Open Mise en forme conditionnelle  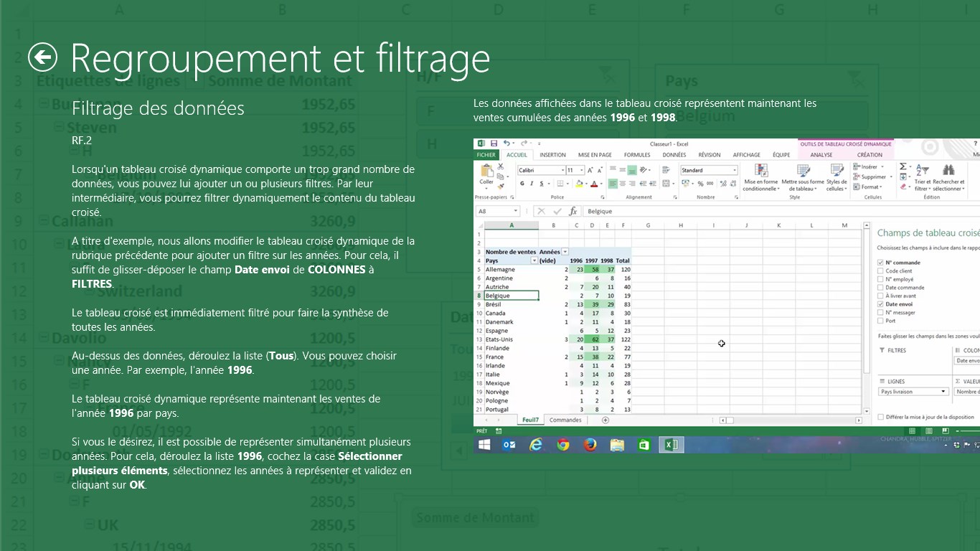coord(760,177)
